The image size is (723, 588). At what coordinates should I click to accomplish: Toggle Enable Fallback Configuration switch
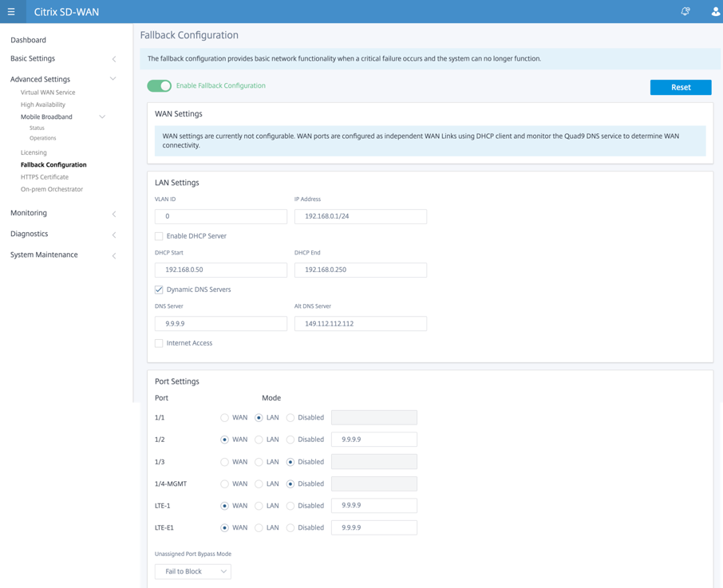tap(159, 85)
